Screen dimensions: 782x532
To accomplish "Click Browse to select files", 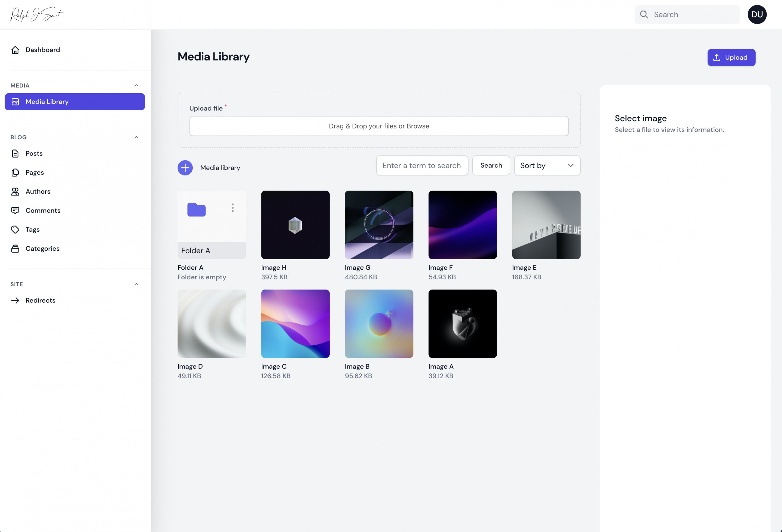I will 418,125.
